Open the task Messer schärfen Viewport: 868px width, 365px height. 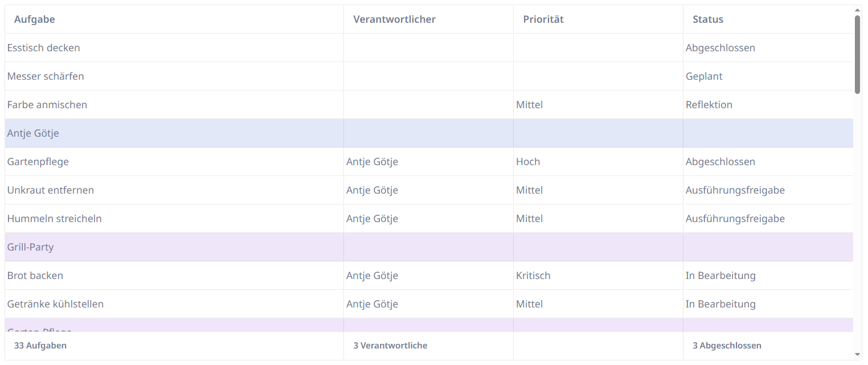[45, 76]
